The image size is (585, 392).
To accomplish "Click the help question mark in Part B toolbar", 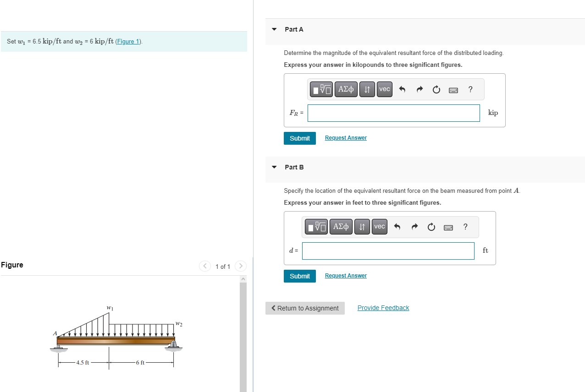I will tap(465, 227).
